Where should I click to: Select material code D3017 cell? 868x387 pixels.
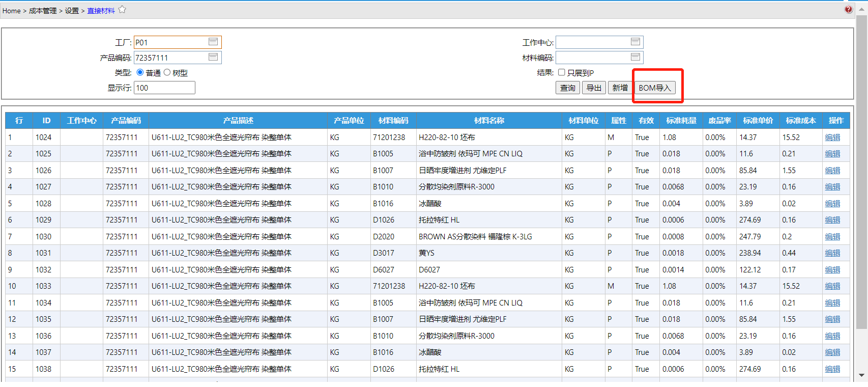click(x=393, y=253)
